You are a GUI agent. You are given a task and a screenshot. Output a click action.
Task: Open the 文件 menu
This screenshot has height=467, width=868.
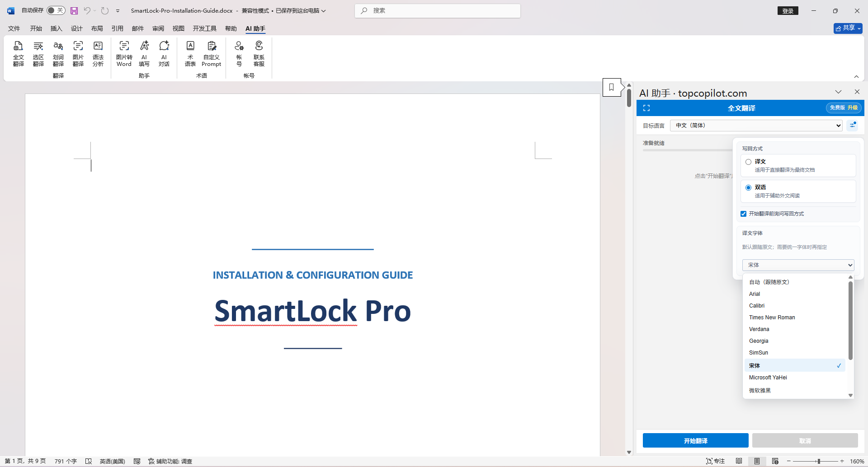[x=14, y=28]
